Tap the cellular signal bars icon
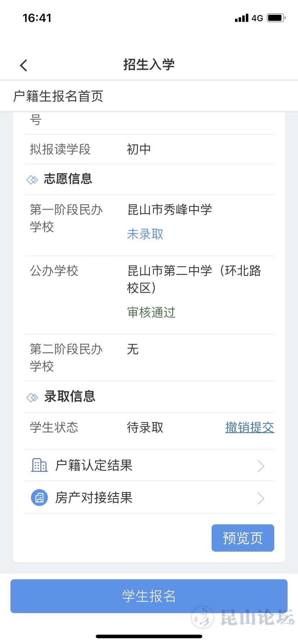 coord(241,18)
